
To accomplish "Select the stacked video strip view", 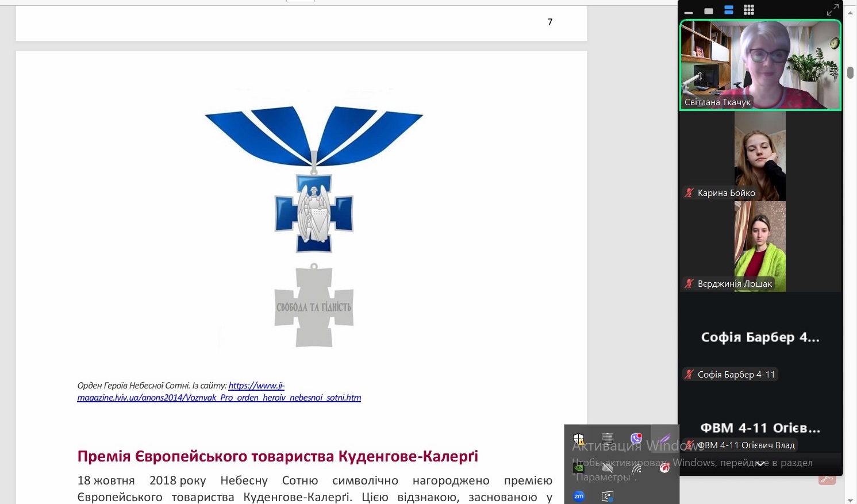I will click(729, 10).
